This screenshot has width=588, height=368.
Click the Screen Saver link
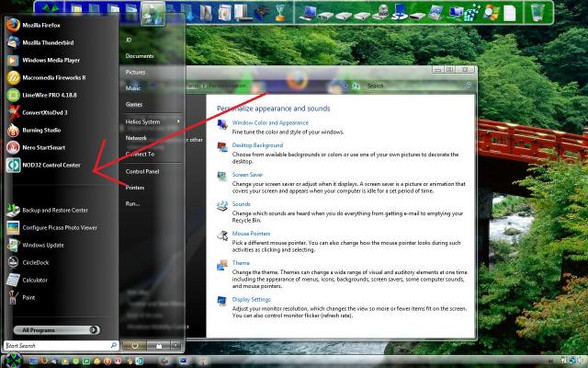pyautogui.click(x=246, y=174)
